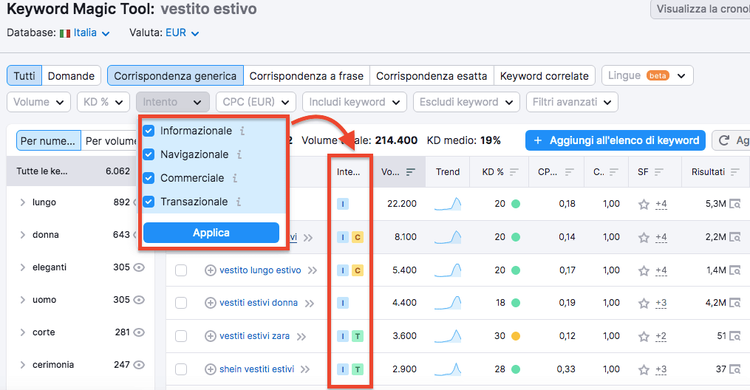The image size is (750, 390).
Task: Open the vestiti estivi donna keyword link
Action: [258, 302]
